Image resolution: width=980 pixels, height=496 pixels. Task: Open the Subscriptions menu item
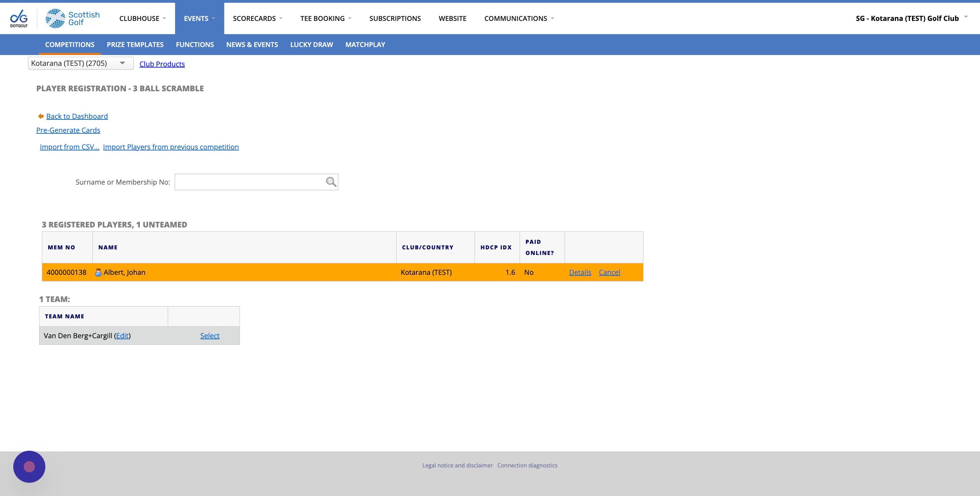(x=395, y=18)
